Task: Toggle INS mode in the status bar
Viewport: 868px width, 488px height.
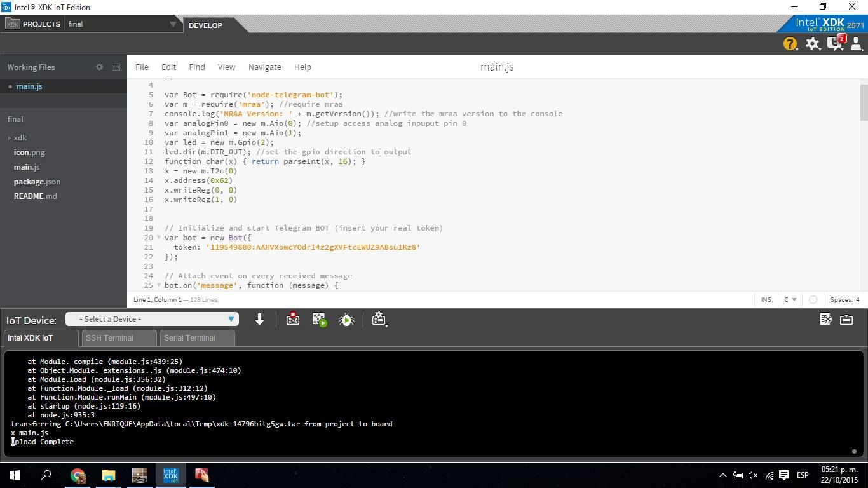Action: [766, 299]
